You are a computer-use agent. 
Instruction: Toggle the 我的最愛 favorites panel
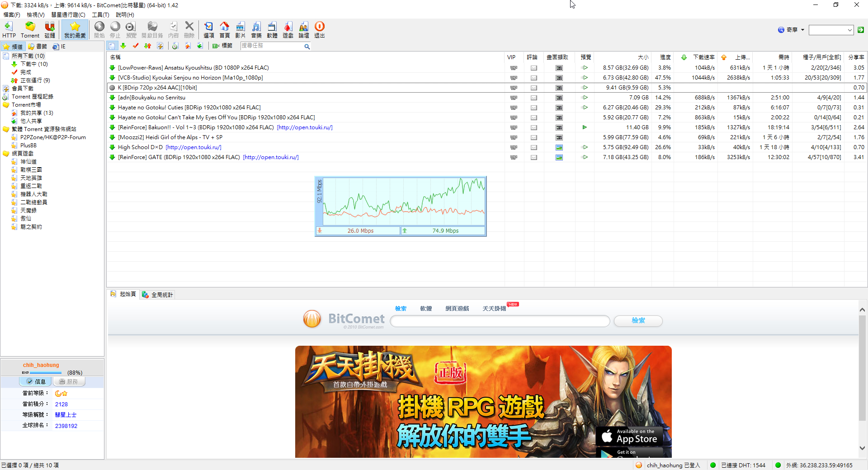pos(75,30)
